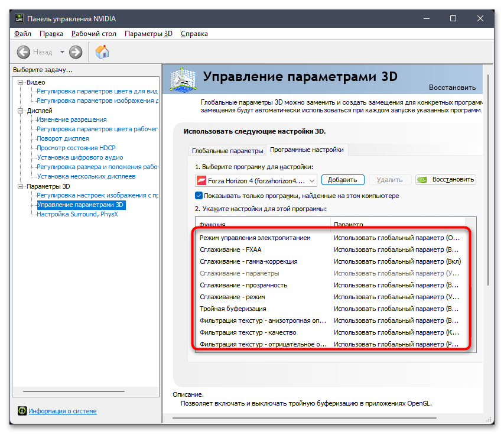Click the system information icon
The width and height of the screenshot is (504, 434).
pos(22,411)
